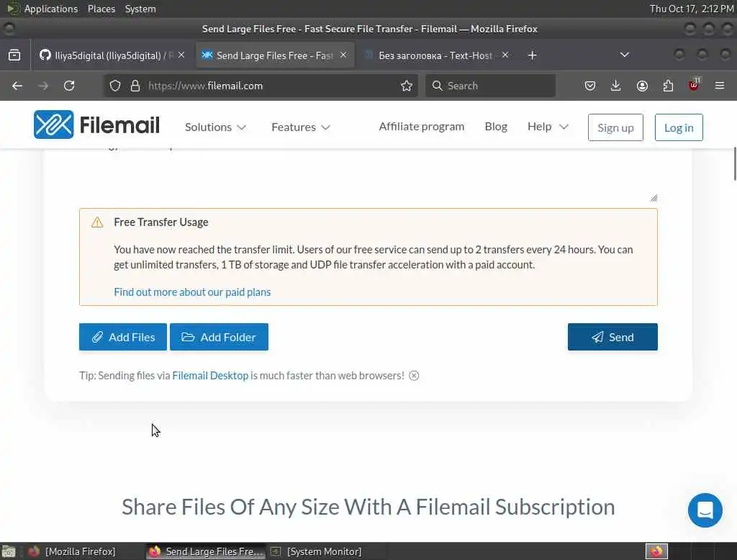Open the System menu
Viewport: 737px width, 560px height.
(140, 9)
